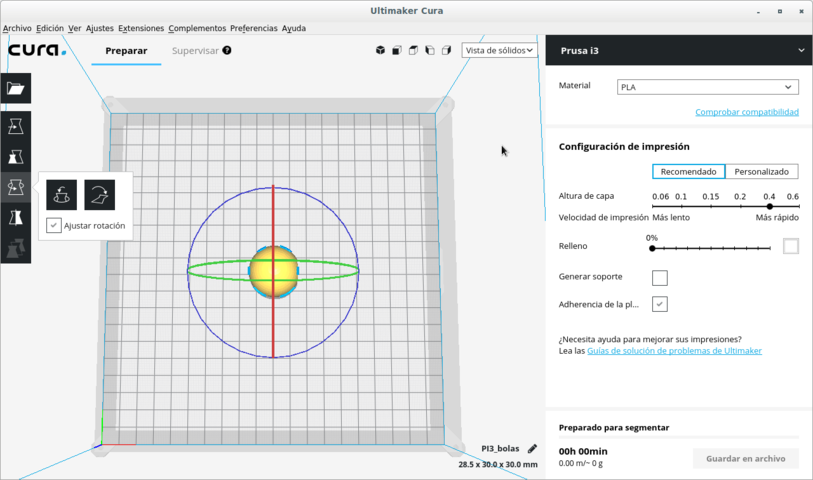Switch to the Preparar tab
The height and width of the screenshot is (480, 813).
pyautogui.click(x=126, y=51)
